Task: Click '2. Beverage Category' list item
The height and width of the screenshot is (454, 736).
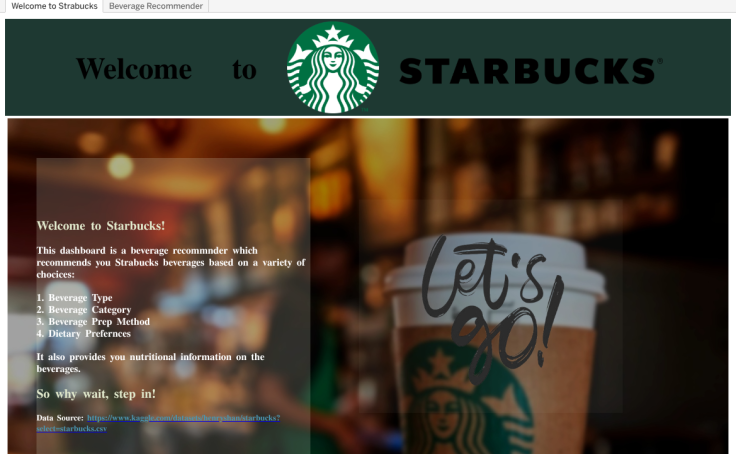Action: 84,310
